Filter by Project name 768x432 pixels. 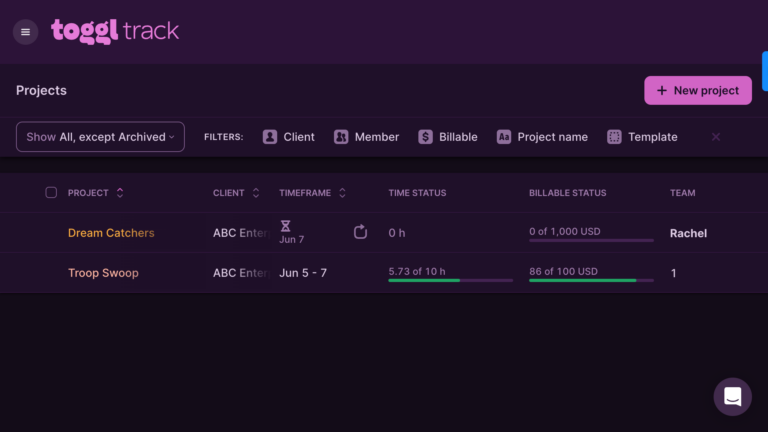[542, 137]
